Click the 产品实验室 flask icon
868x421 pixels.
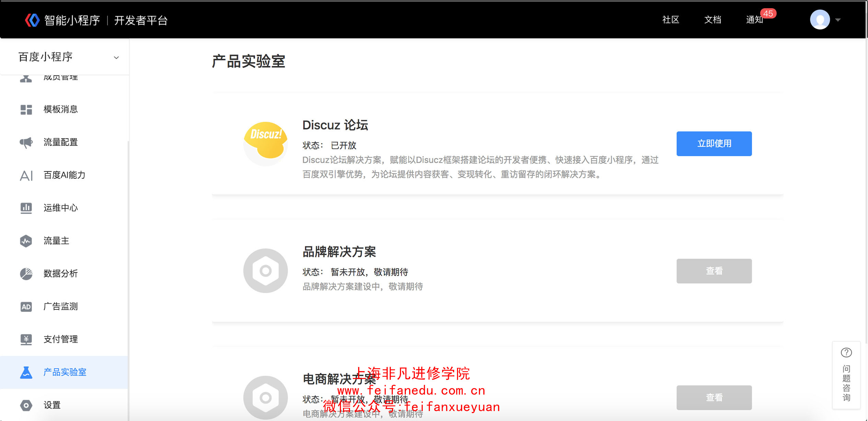tap(26, 372)
